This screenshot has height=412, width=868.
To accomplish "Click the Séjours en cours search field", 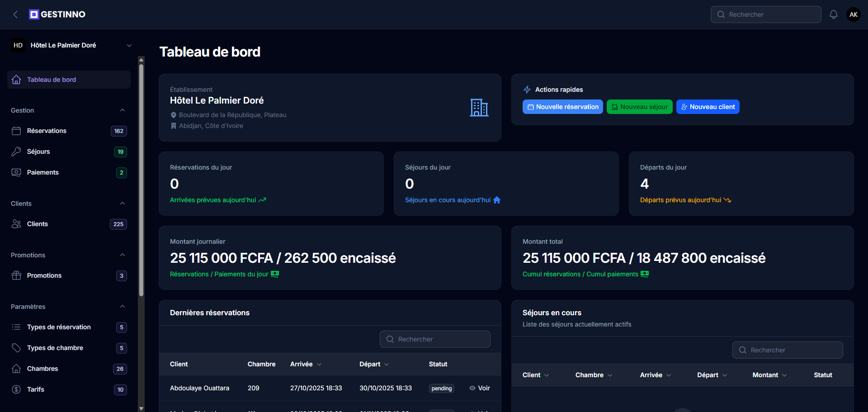I will (788, 350).
